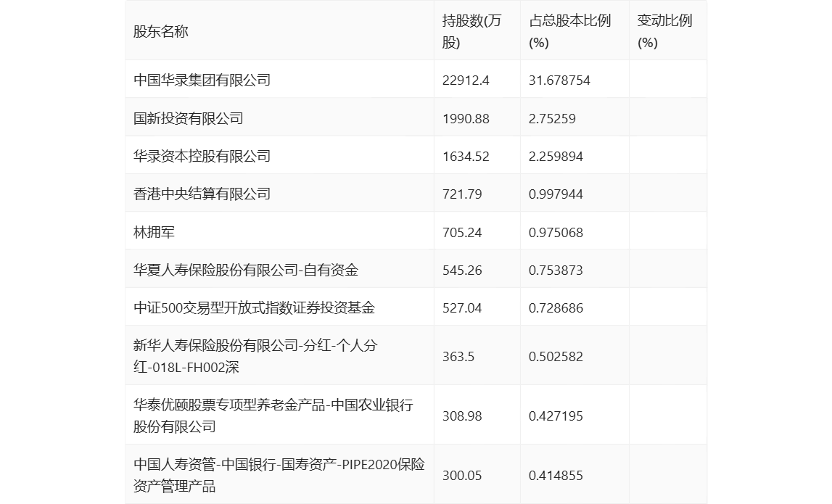Select 中证500交易型开放式指数证券投资基金 name
The width and height of the screenshot is (832, 504).
[x=254, y=307]
